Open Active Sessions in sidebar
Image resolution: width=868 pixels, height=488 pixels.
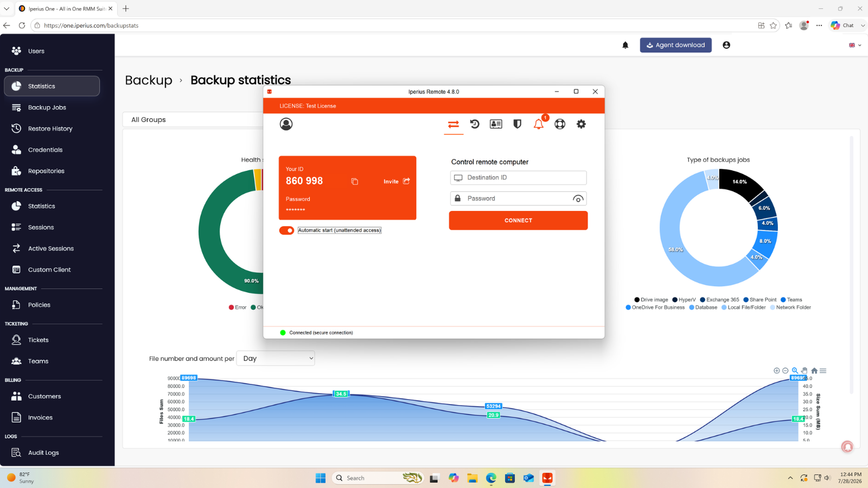[x=52, y=248]
